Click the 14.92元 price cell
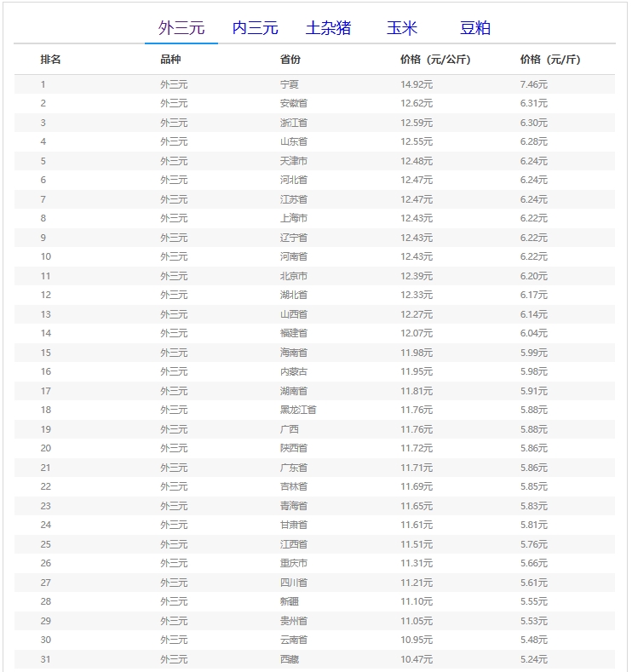632x672 pixels. click(x=417, y=84)
